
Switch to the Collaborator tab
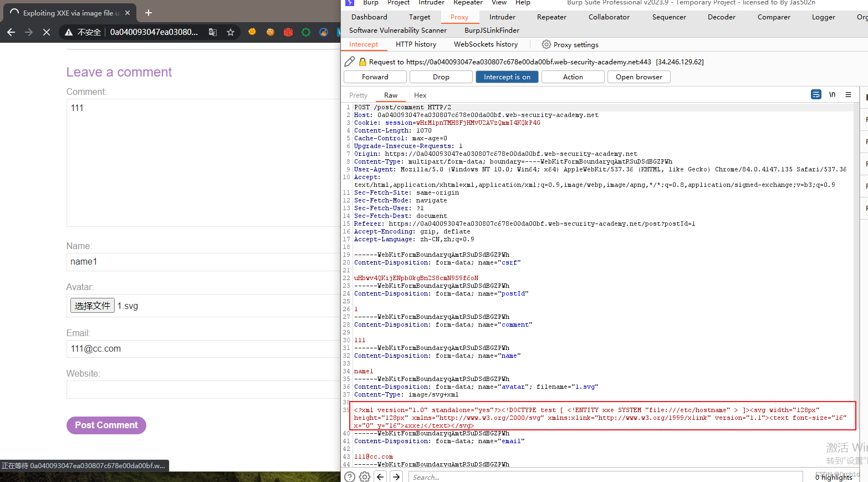609,17
